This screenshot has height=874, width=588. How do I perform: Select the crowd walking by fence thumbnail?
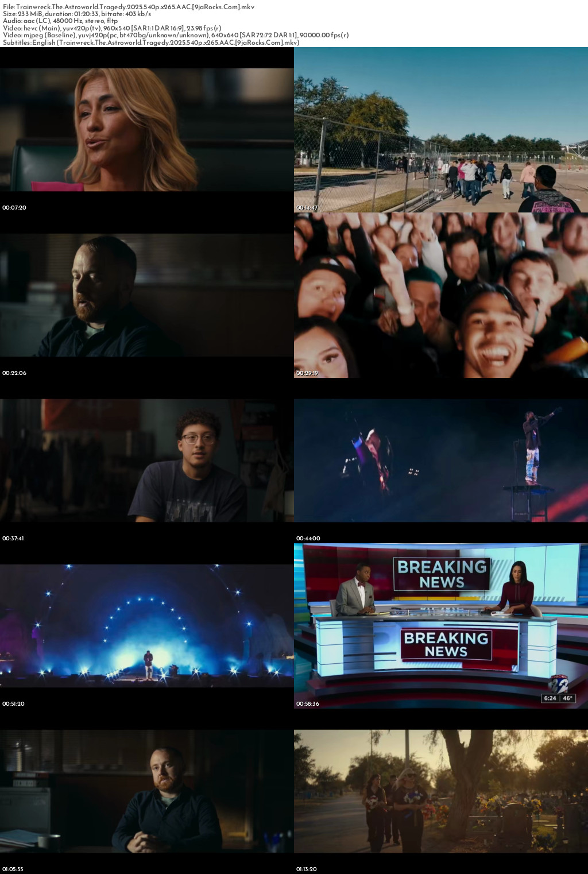[x=440, y=130]
